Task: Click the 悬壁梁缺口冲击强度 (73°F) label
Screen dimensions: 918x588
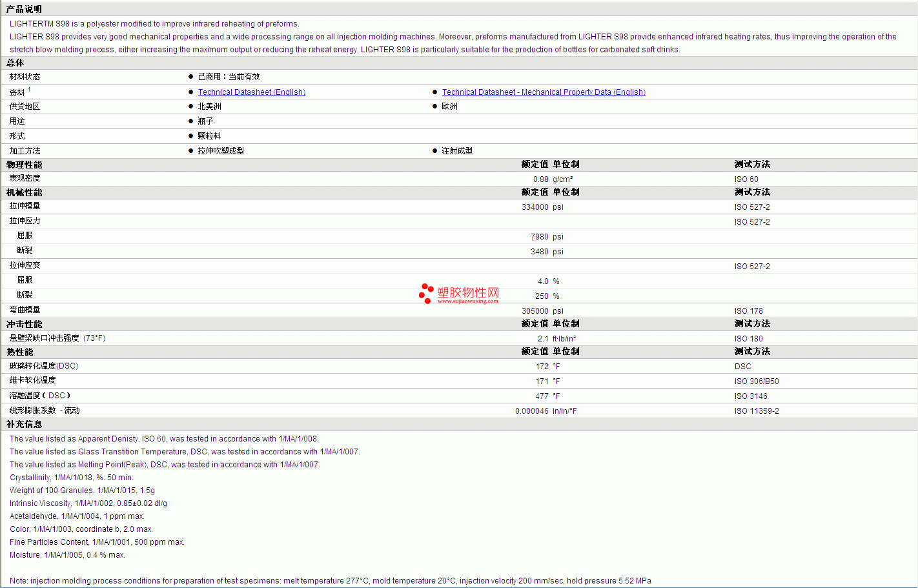Action: point(57,338)
